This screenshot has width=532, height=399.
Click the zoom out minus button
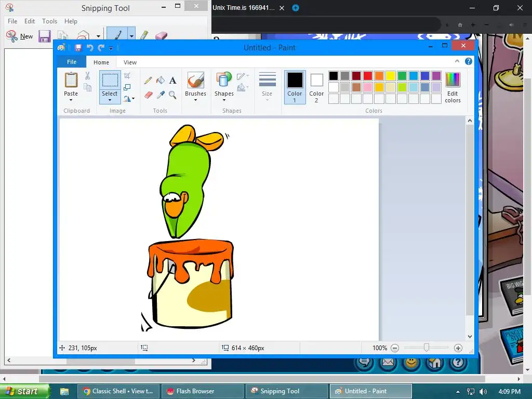(395, 348)
